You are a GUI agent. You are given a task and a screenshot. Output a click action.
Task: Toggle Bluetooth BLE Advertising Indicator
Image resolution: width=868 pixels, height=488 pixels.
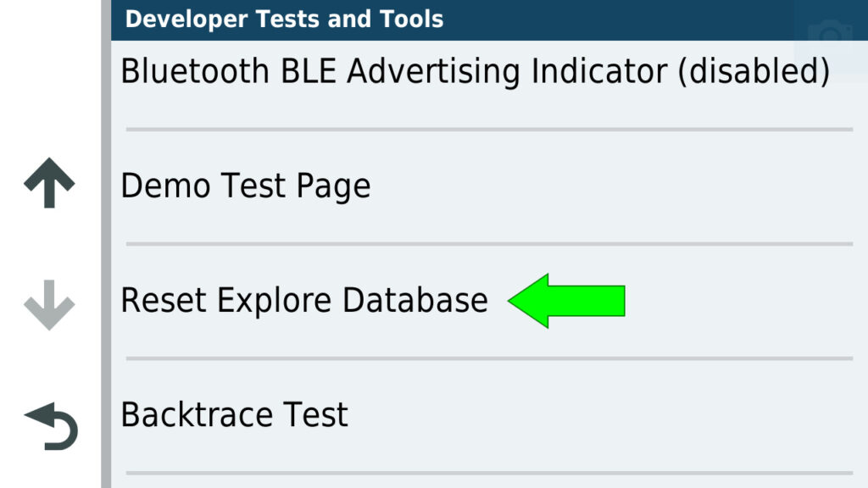[x=475, y=72]
